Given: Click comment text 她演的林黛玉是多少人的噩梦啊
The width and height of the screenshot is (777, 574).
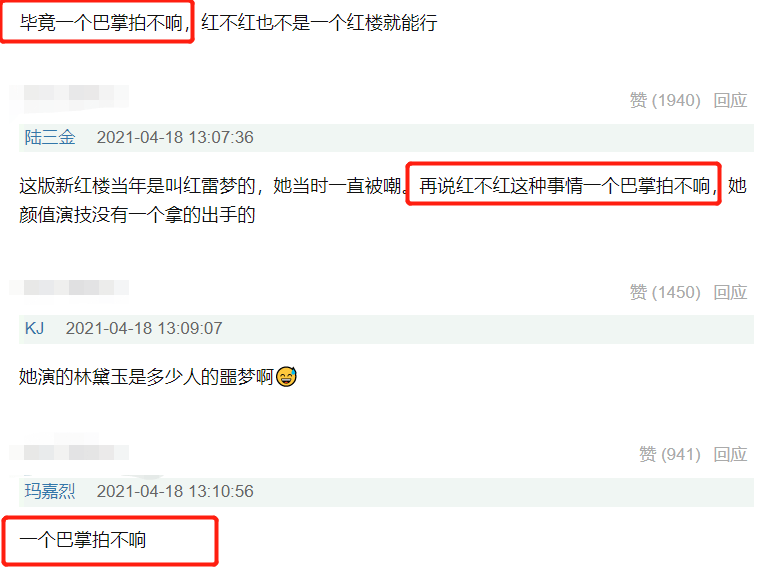Looking at the screenshot, I should tap(147, 377).
